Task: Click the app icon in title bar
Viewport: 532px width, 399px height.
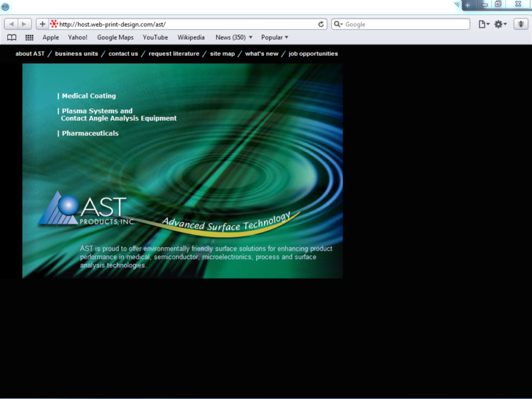Action: pos(5,7)
